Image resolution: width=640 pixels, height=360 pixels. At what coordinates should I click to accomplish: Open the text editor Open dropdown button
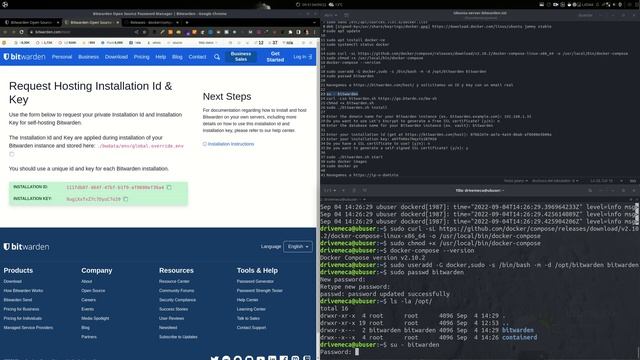tap(331, 15)
